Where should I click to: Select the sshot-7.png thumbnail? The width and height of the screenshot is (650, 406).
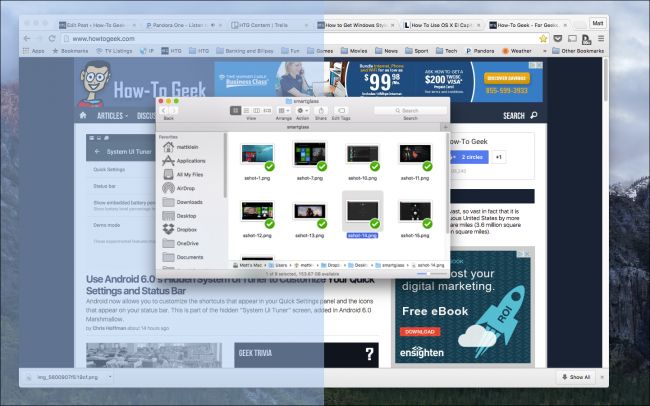click(x=310, y=153)
